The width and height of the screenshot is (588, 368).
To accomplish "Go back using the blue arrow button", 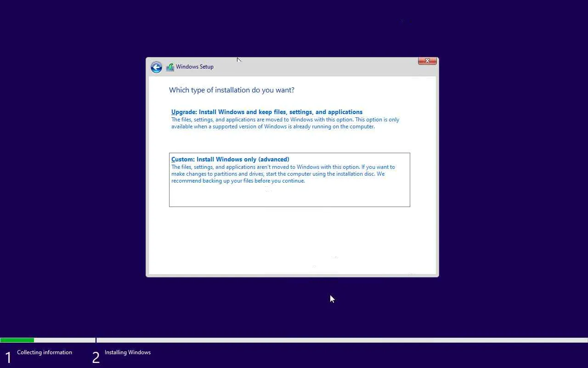I will point(156,67).
